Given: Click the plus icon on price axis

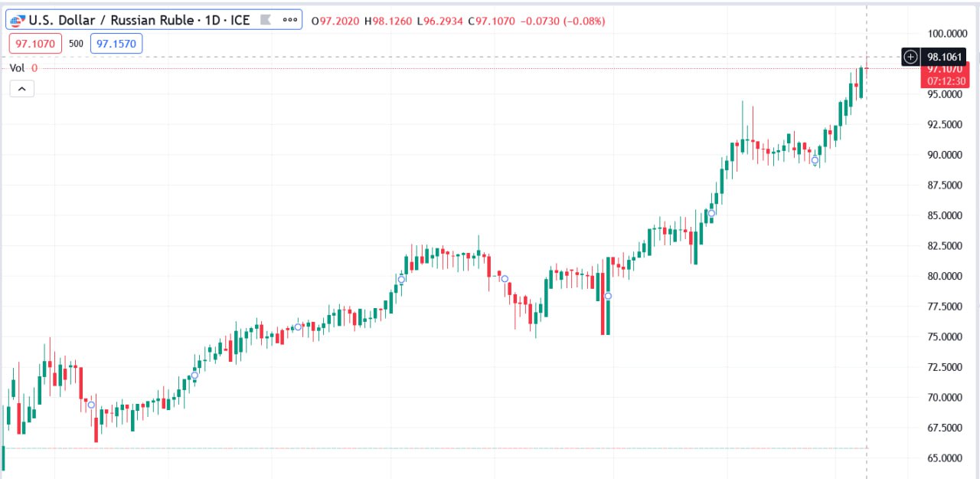Looking at the screenshot, I should pos(910,57).
